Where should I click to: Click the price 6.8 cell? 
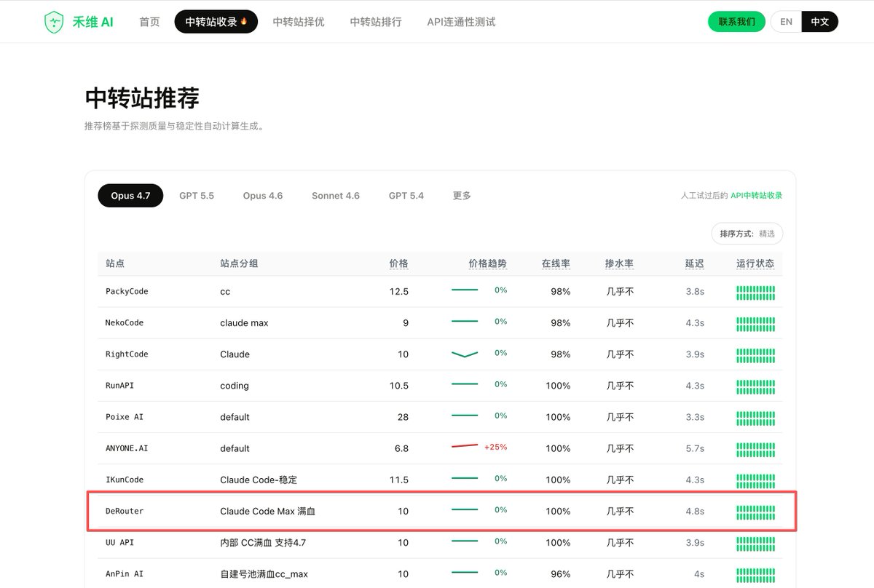tap(401, 448)
